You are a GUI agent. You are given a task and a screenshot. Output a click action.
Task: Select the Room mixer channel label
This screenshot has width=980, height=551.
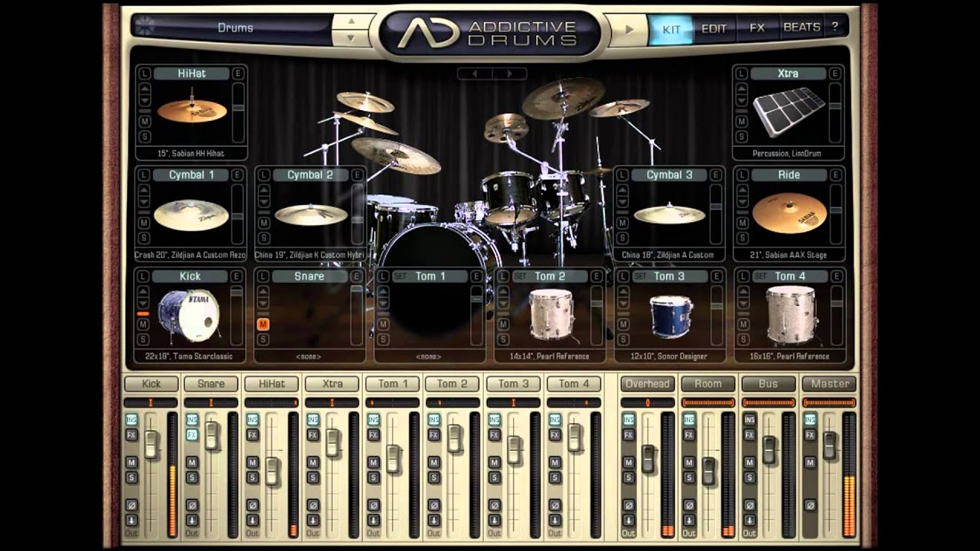click(x=708, y=384)
